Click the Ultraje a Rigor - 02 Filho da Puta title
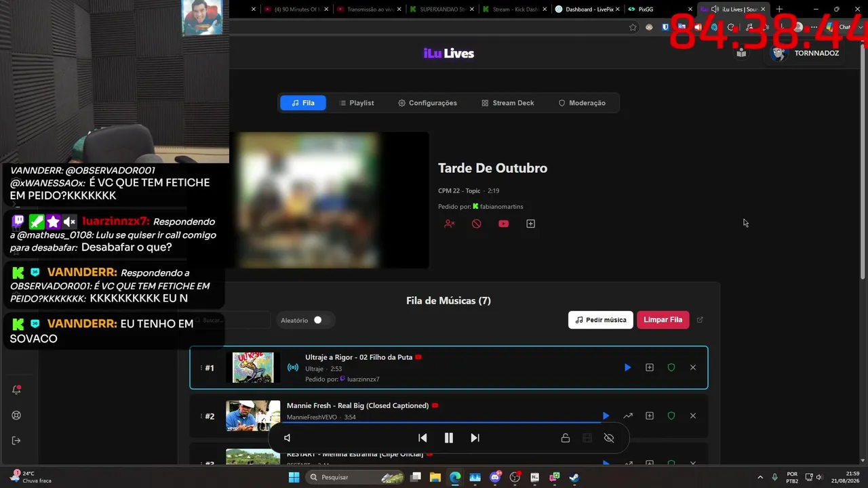The width and height of the screenshot is (868, 488). pos(359,357)
